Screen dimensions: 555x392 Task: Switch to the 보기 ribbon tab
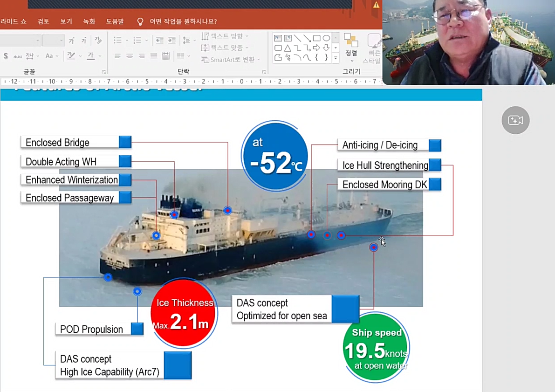[66, 21]
